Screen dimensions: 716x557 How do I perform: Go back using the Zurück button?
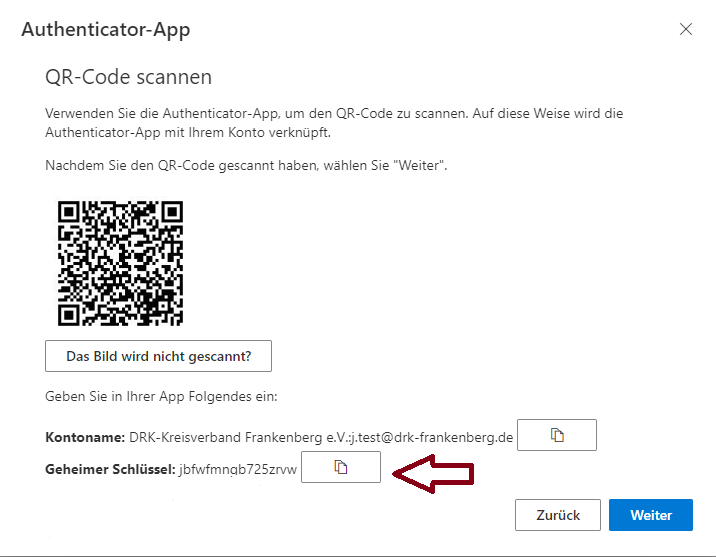pos(558,515)
